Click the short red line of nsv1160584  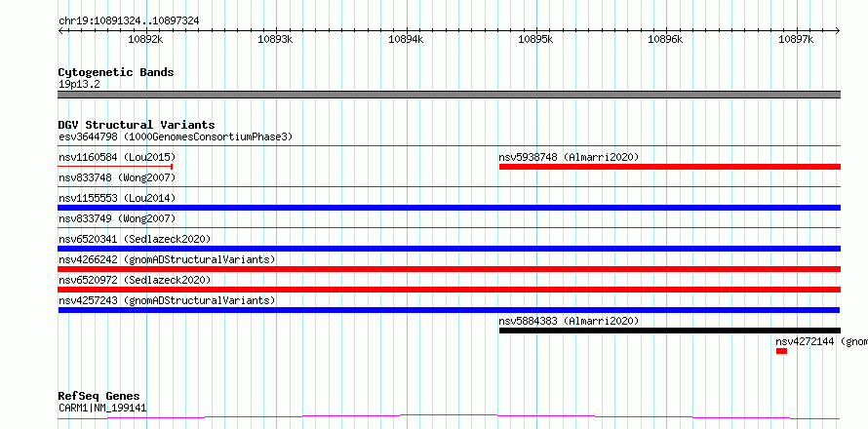coord(116,167)
